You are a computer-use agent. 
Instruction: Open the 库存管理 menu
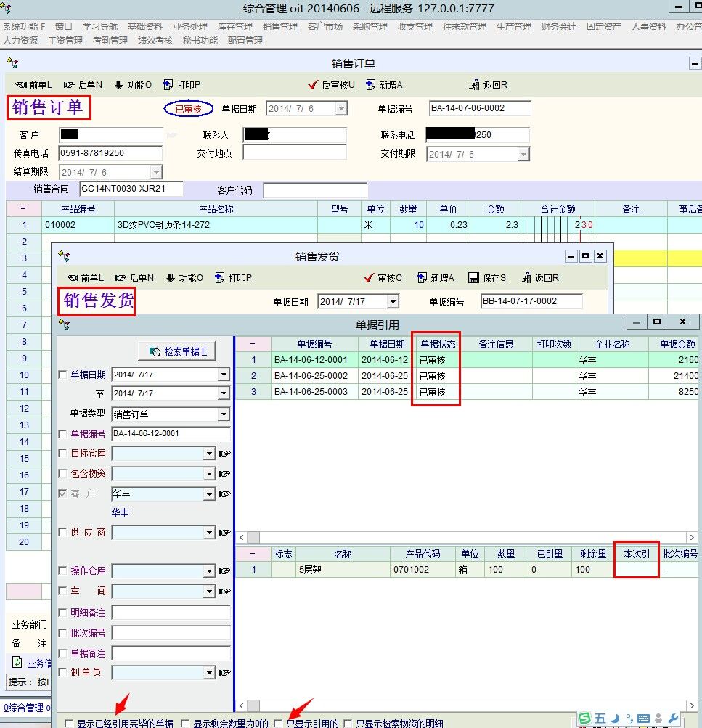[234, 27]
